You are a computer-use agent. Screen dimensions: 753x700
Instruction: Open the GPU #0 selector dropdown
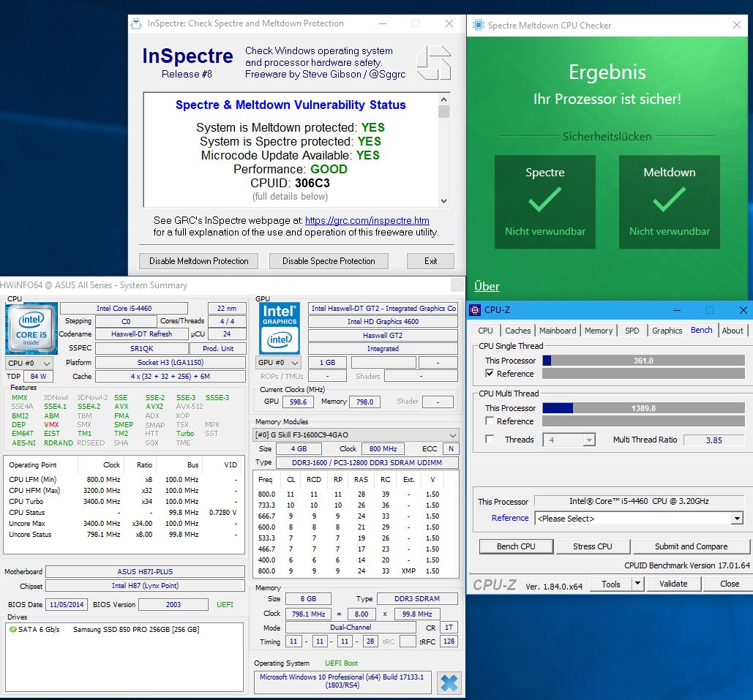point(278,363)
